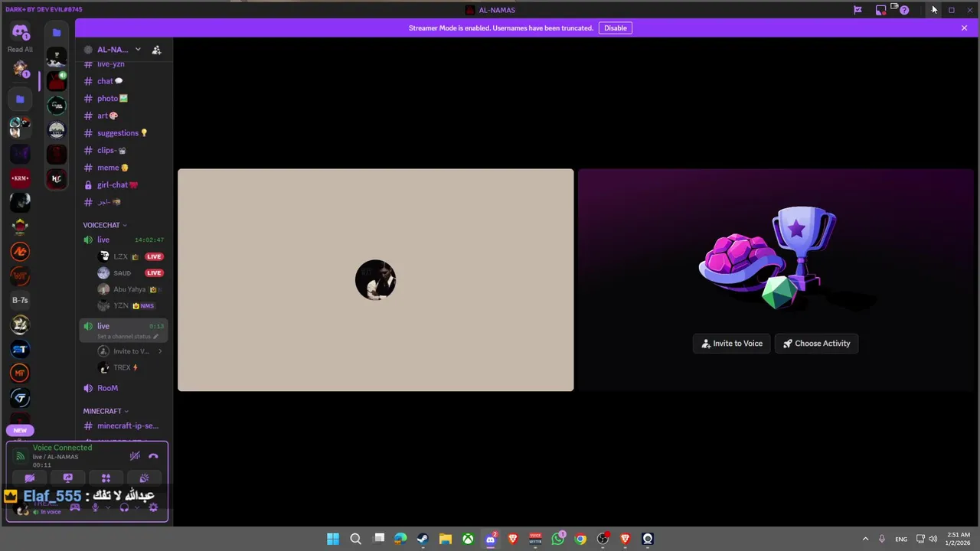Open Windows Start menu
The image size is (980, 551).
(x=333, y=539)
